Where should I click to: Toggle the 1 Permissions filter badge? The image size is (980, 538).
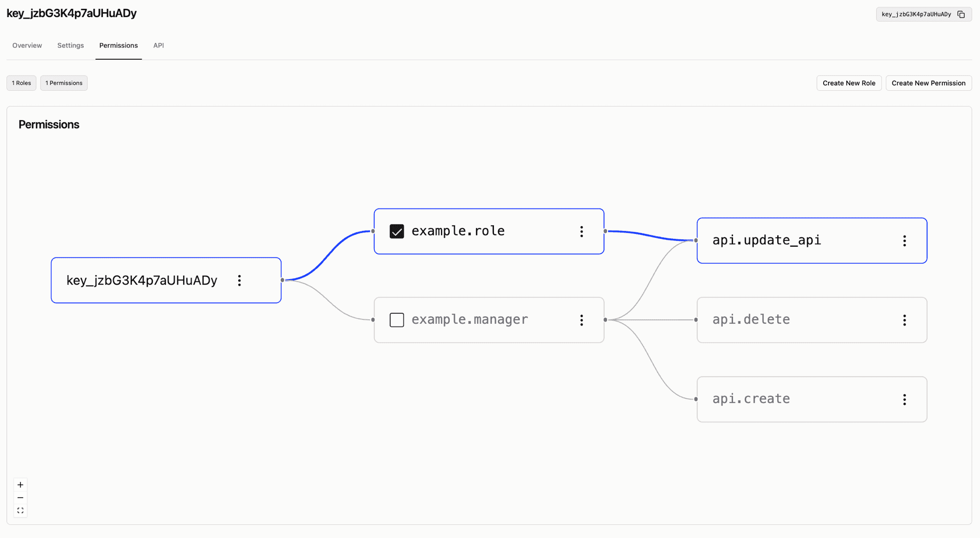point(64,83)
